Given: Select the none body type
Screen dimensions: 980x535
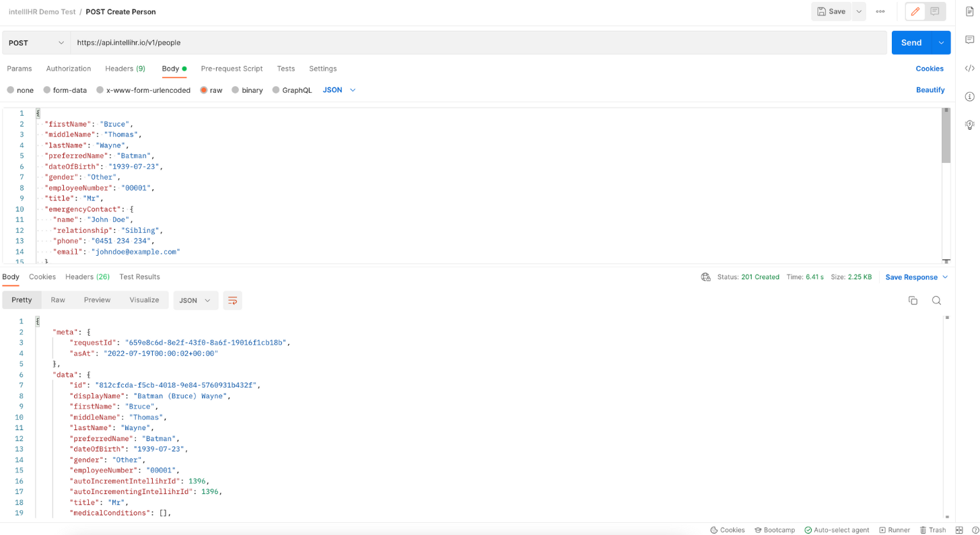Looking at the screenshot, I should click(x=20, y=90).
